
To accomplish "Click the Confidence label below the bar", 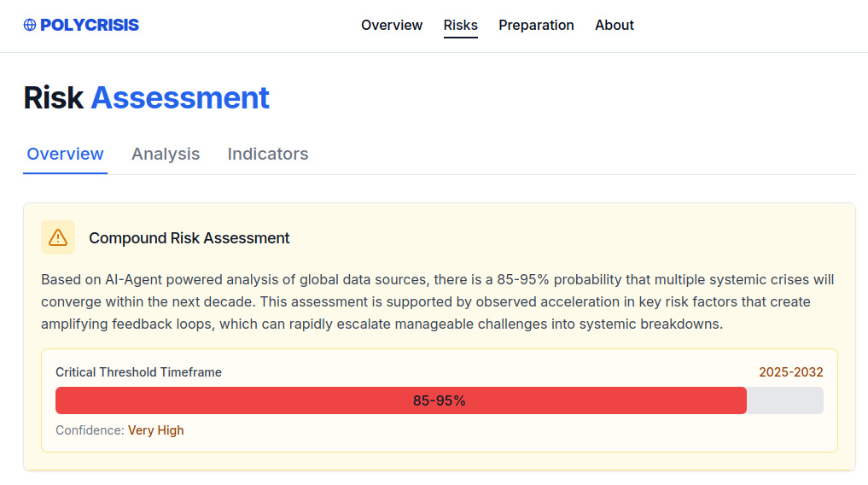I will coord(90,430).
